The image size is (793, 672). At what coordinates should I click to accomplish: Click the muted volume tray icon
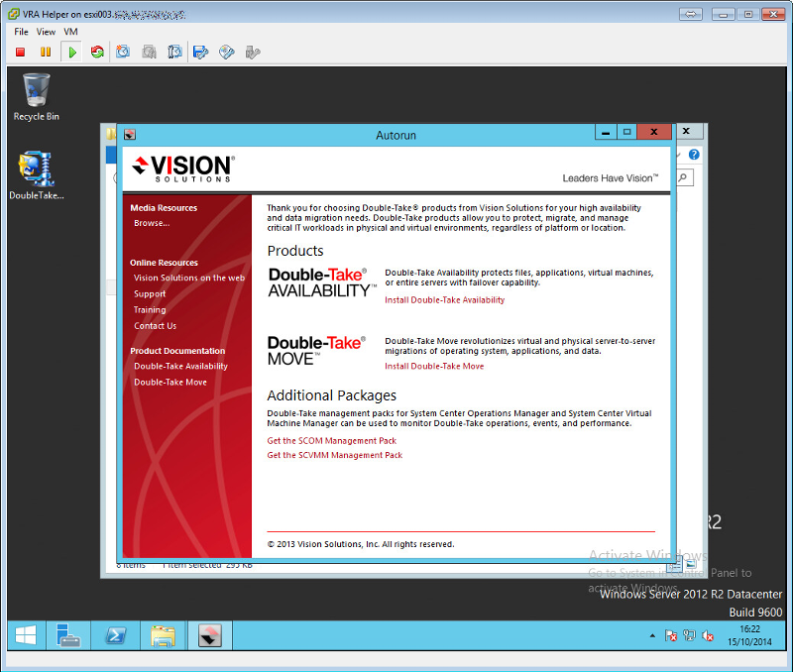(x=708, y=636)
